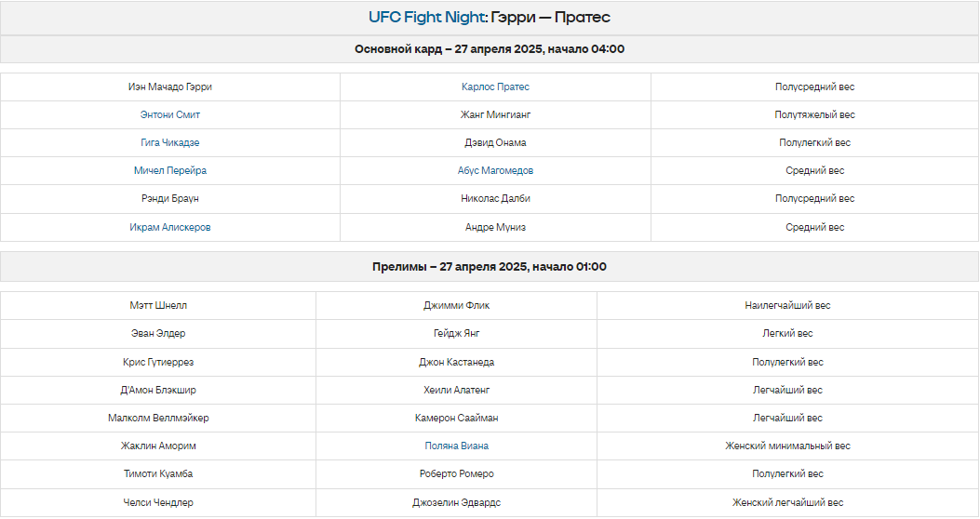Select the Дэвид Онама cell

pos(495,142)
